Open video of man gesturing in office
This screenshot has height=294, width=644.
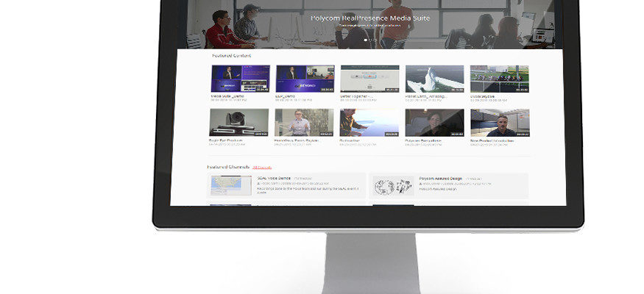[x=304, y=122]
